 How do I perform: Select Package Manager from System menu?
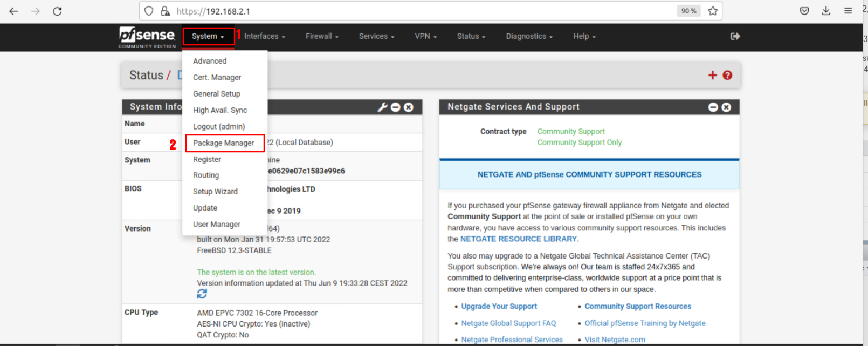[224, 143]
